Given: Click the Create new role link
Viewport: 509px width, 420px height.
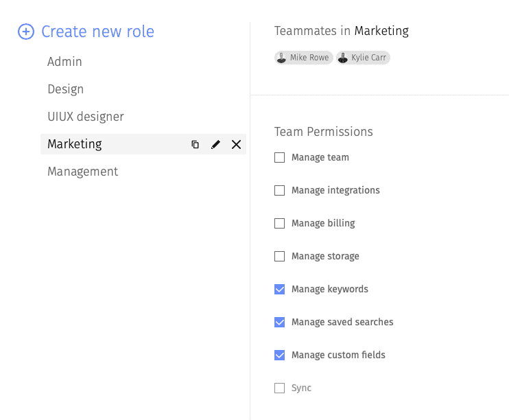Looking at the screenshot, I should pyautogui.click(x=97, y=32).
